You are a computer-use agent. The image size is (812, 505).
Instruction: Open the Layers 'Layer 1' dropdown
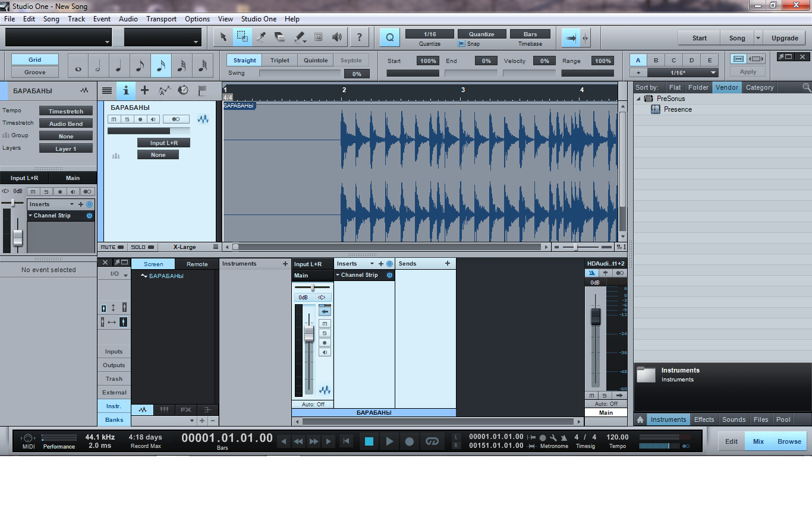pos(66,149)
